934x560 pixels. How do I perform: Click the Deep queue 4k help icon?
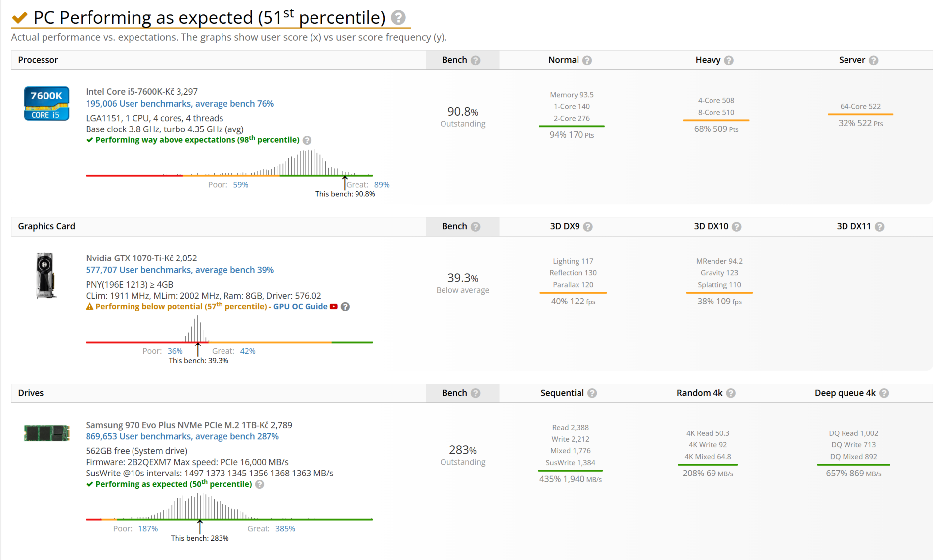884,393
